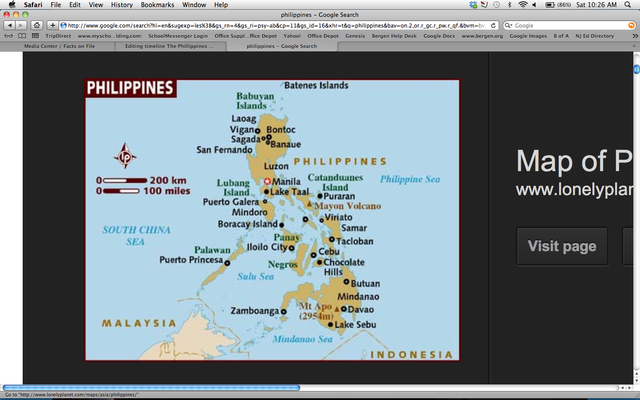Viewport: 640px width, 400px height.
Task: Open Top Sites grid icon
Action: (35, 36)
